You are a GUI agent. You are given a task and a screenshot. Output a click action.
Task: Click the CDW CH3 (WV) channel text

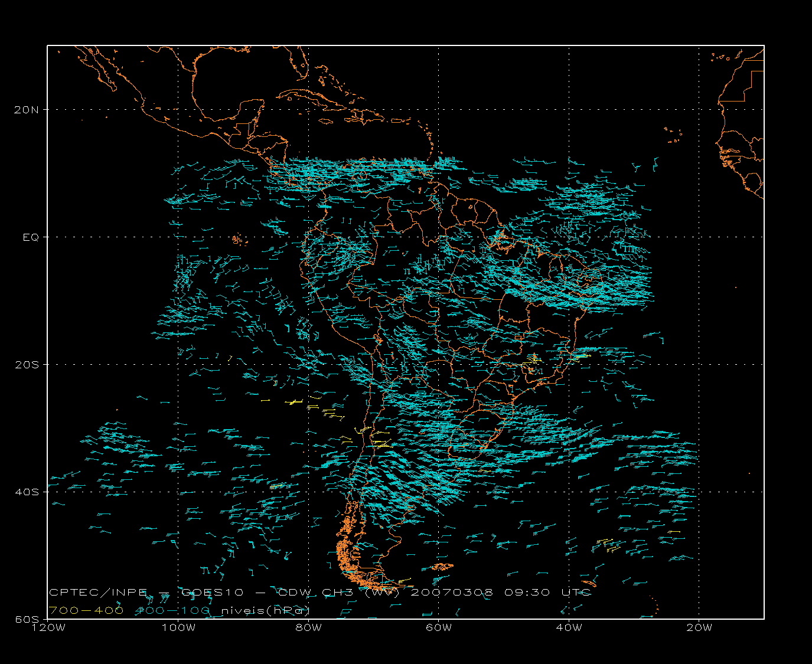(x=339, y=593)
